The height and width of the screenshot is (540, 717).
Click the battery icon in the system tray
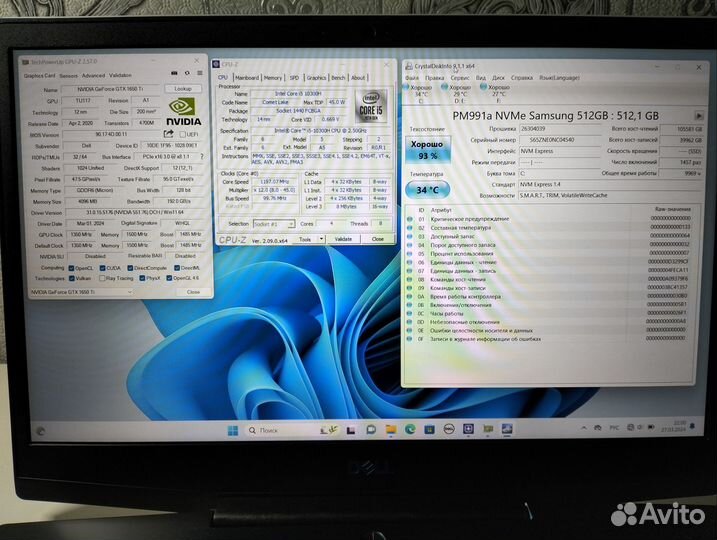click(651, 428)
